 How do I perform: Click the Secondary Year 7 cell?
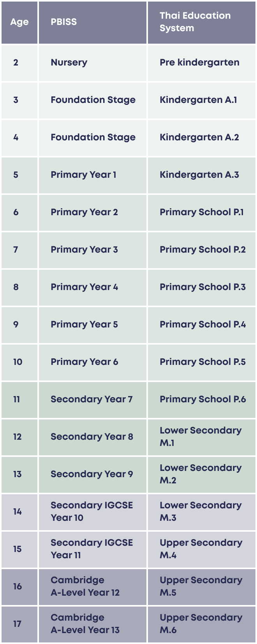92,400
